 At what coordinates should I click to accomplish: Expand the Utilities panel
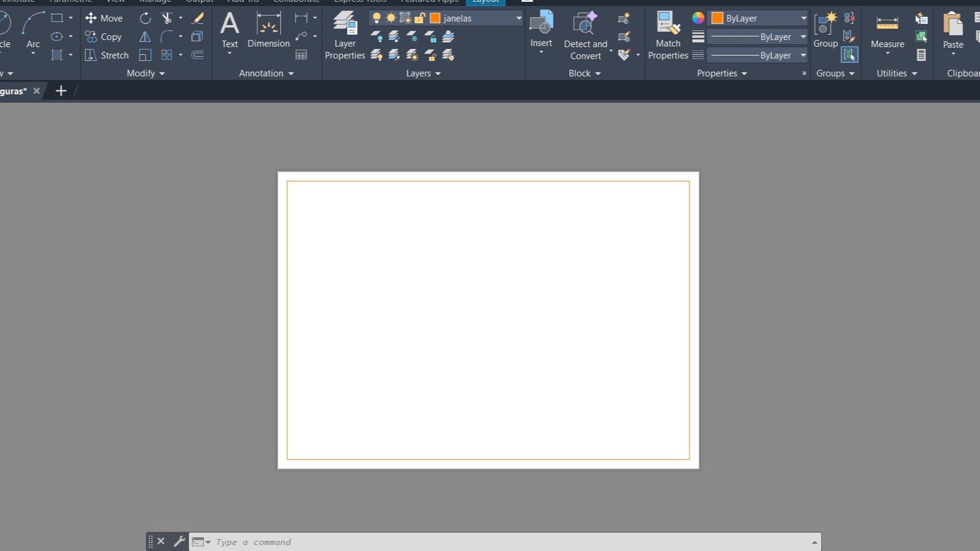pyautogui.click(x=897, y=73)
